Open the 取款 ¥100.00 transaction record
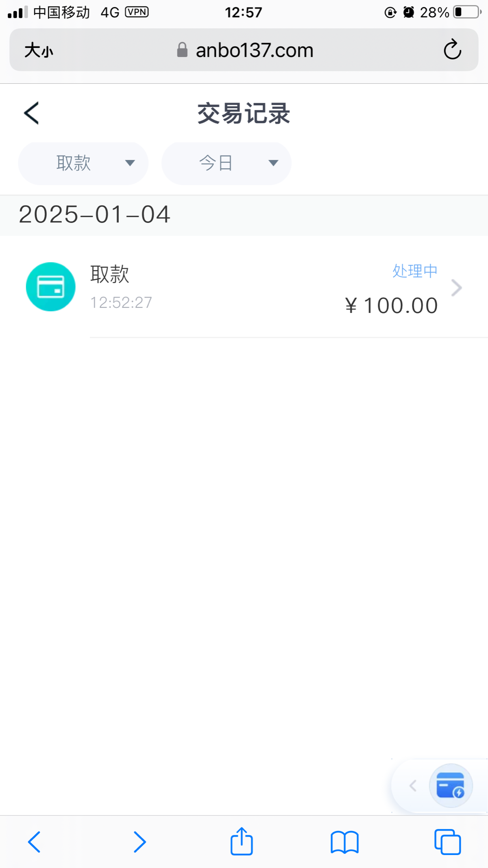 pos(244,288)
